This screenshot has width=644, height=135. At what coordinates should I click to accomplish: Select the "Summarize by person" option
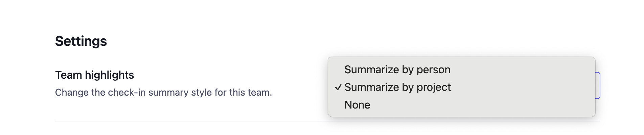[461, 70]
